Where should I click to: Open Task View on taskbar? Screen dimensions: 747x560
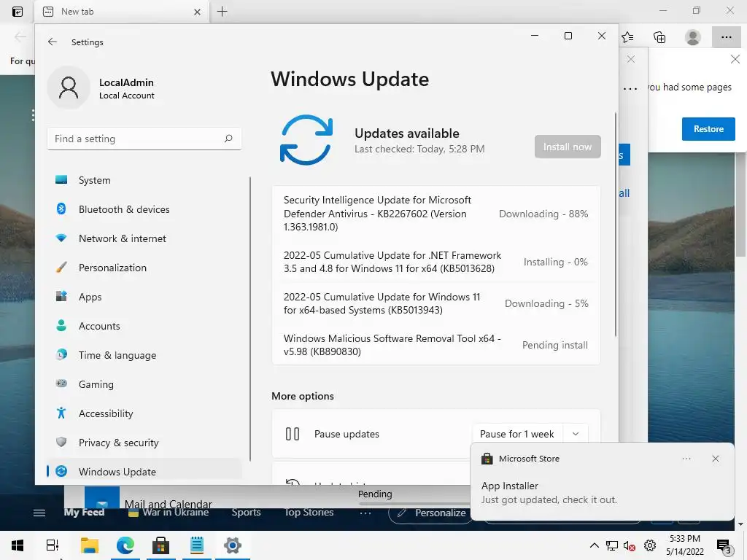pos(53,545)
